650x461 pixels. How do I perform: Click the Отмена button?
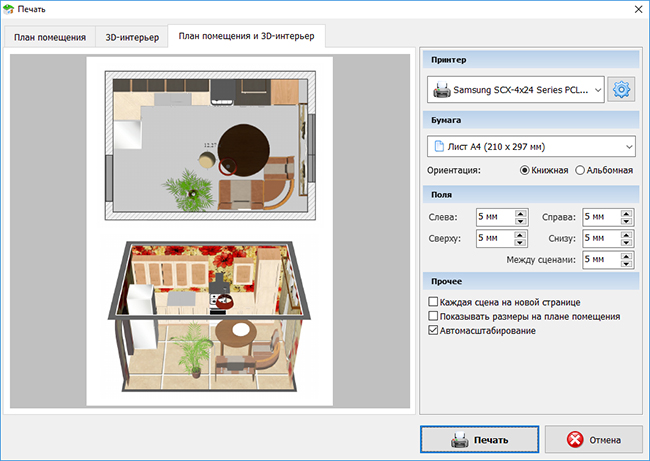594,439
